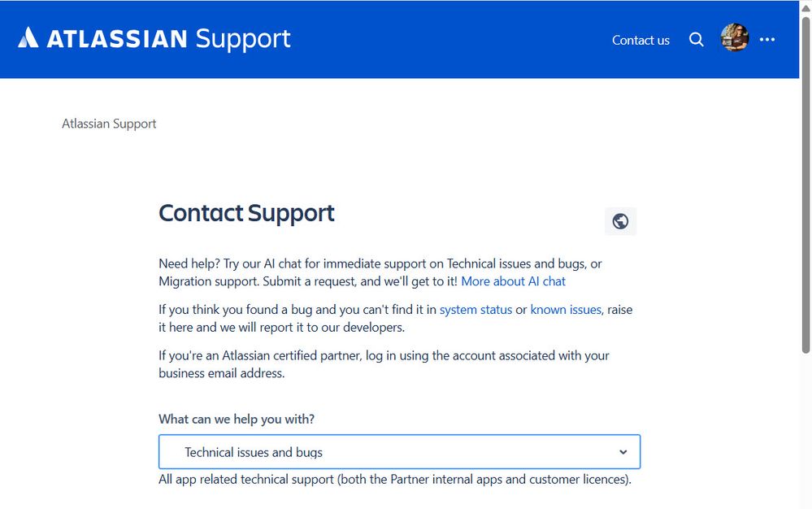Open the 'known issues' link
812x509 pixels.
pyautogui.click(x=566, y=309)
